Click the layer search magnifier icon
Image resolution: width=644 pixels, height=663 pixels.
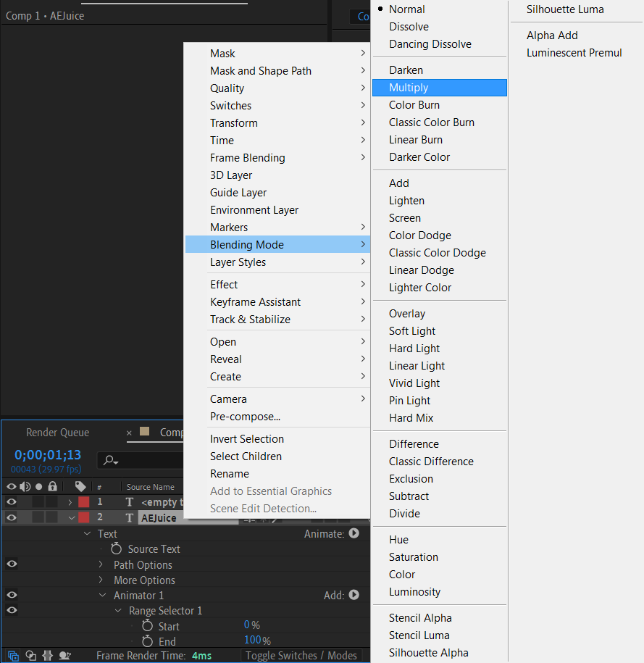(x=110, y=459)
